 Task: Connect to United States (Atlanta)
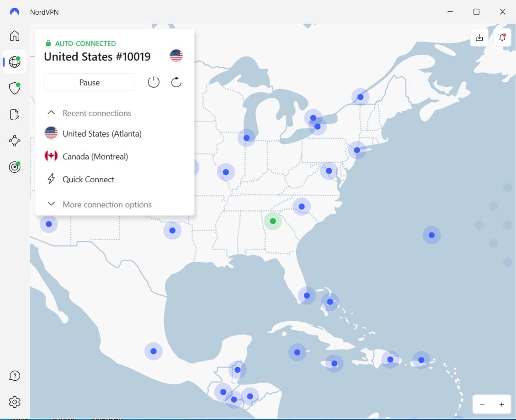pyautogui.click(x=93, y=133)
